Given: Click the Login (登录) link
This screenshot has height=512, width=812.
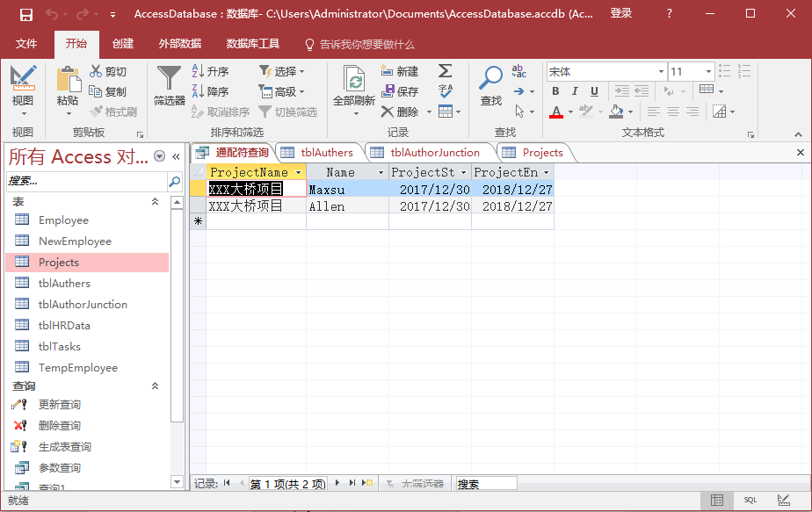Looking at the screenshot, I should coord(621,13).
